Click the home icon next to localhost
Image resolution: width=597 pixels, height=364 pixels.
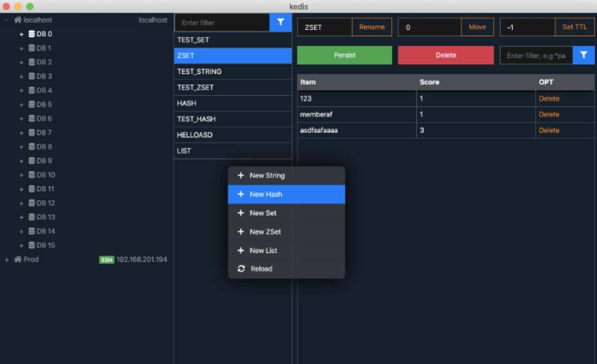coord(18,20)
